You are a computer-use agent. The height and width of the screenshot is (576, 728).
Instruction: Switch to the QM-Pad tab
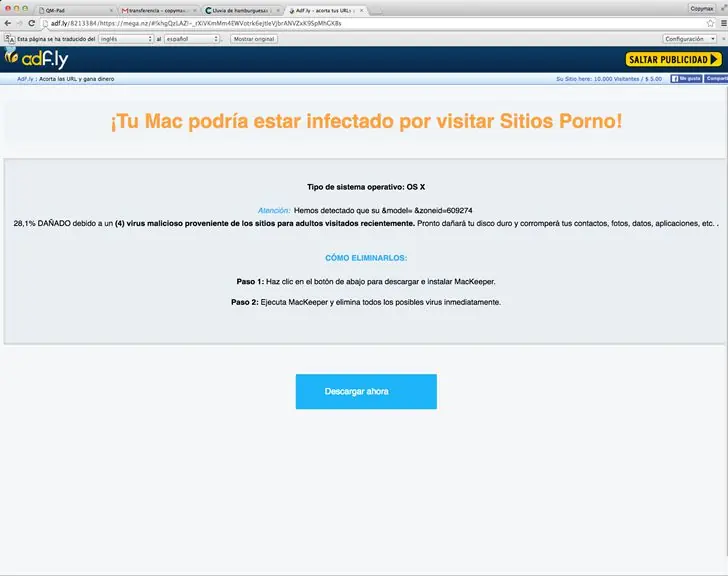75,10
